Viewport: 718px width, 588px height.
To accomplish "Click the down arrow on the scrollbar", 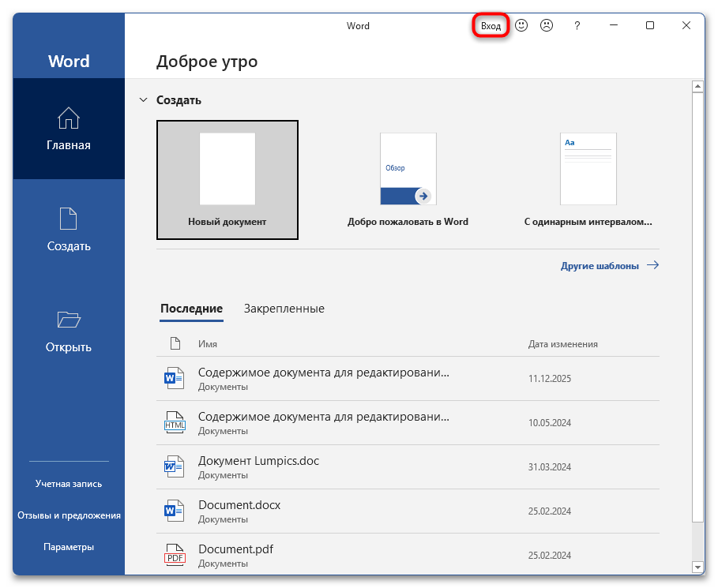I will coord(699,567).
